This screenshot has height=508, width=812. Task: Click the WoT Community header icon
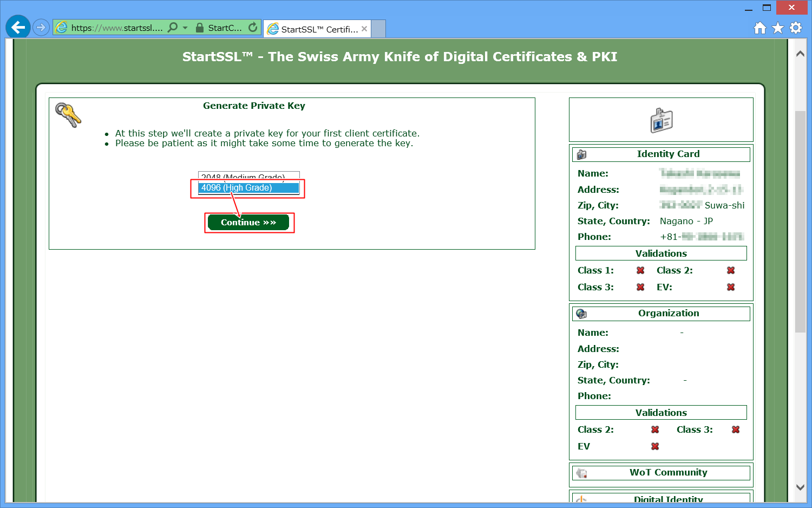(x=582, y=473)
